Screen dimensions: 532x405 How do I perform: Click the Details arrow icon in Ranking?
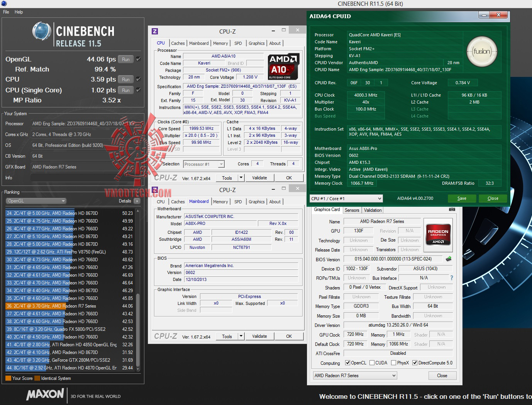coord(137,201)
